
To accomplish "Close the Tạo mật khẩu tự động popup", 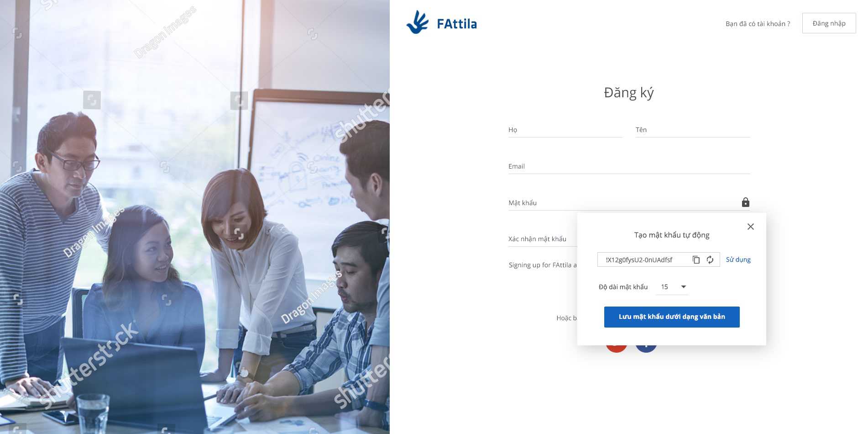I will click(750, 227).
